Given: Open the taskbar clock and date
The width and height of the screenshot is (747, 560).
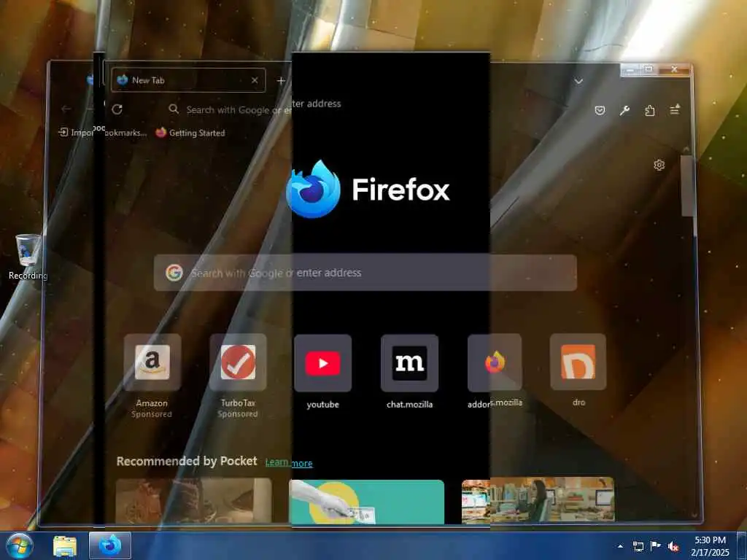Looking at the screenshot, I should (710, 546).
